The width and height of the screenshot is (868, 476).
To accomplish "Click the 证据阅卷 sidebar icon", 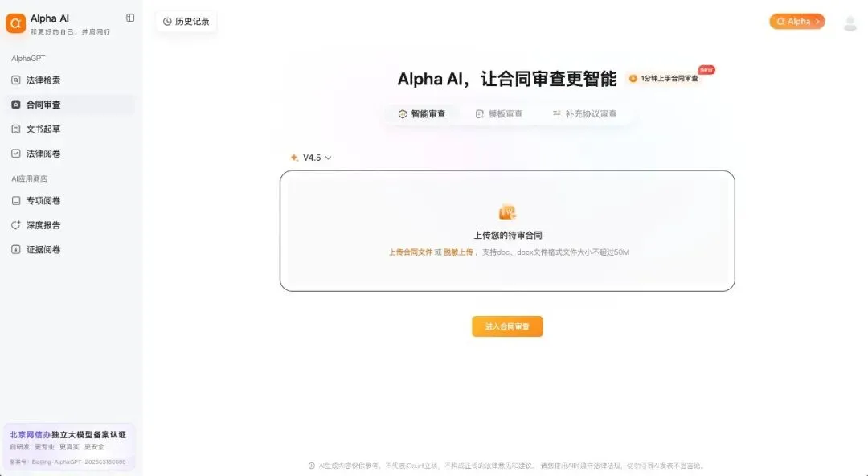I will (16, 249).
